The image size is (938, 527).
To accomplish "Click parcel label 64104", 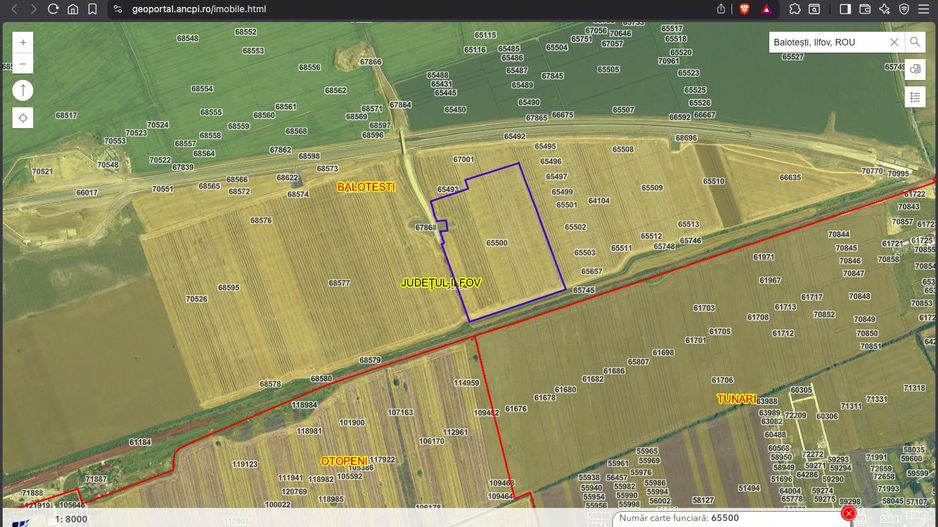I will (599, 200).
